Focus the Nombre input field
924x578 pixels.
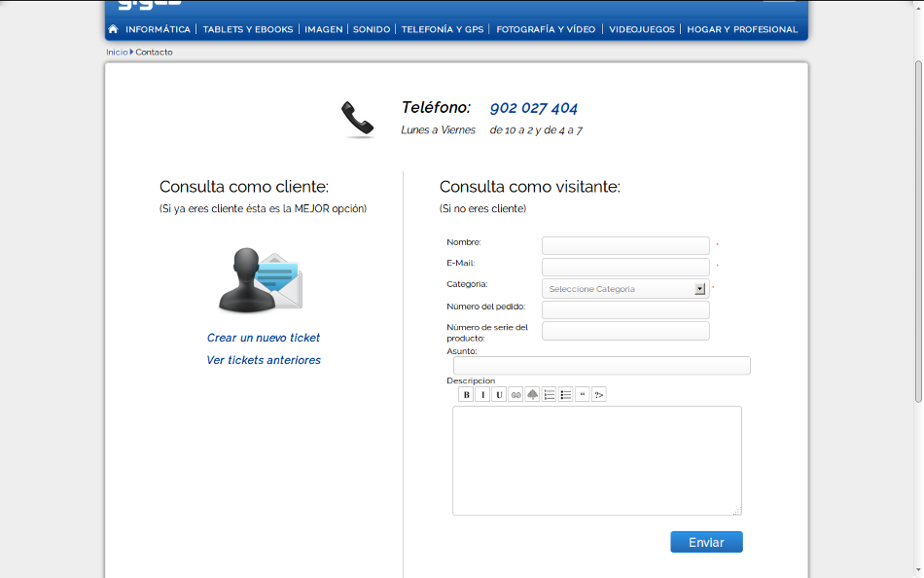(x=625, y=245)
